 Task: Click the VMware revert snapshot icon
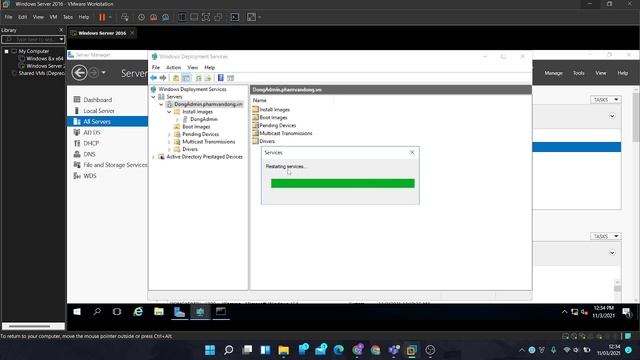click(153, 17)
